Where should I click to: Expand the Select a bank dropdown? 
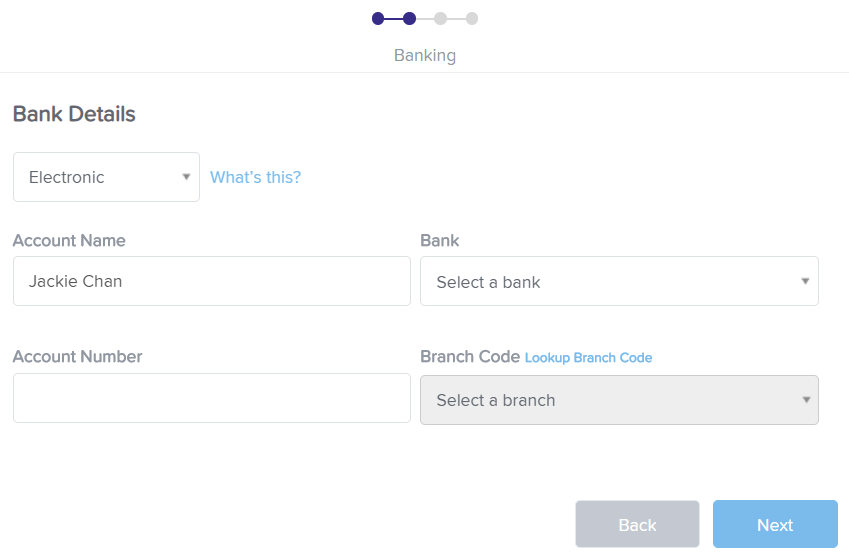pyautogui.click(x=619, y=282)
